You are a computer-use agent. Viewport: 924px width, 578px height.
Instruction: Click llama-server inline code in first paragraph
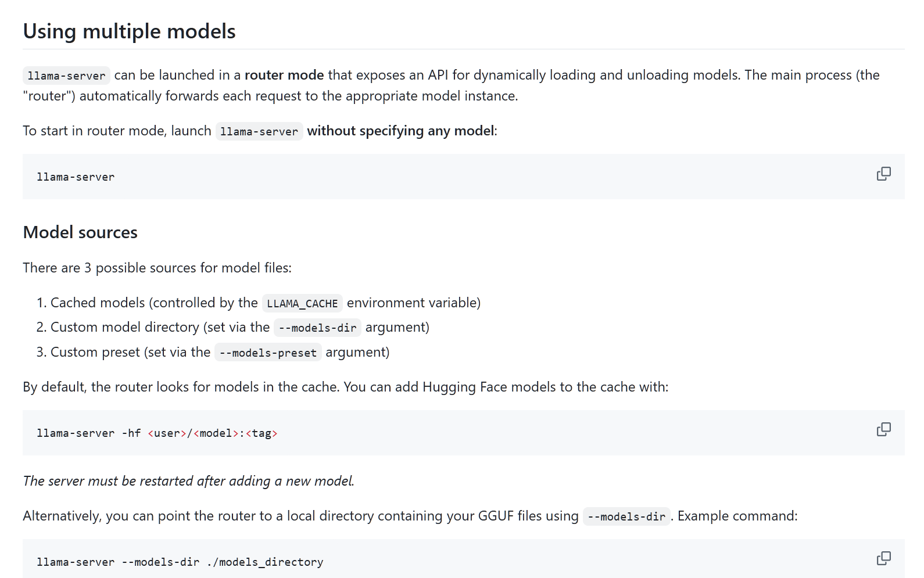click(66, 76)
